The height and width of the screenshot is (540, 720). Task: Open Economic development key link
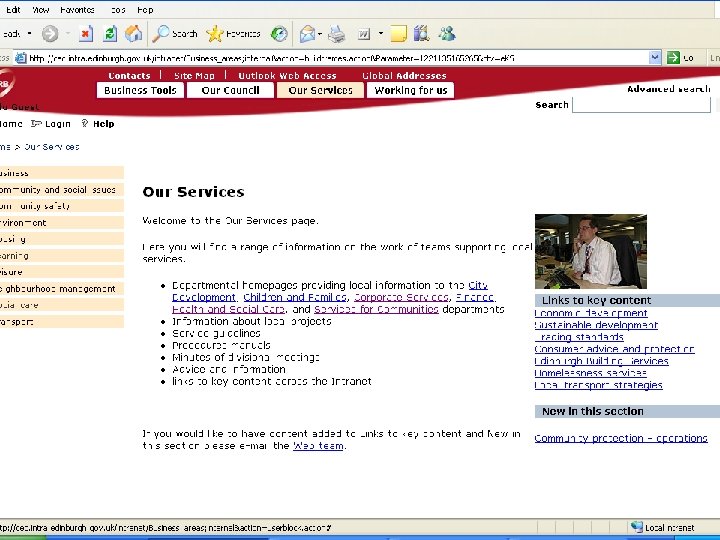591,313
